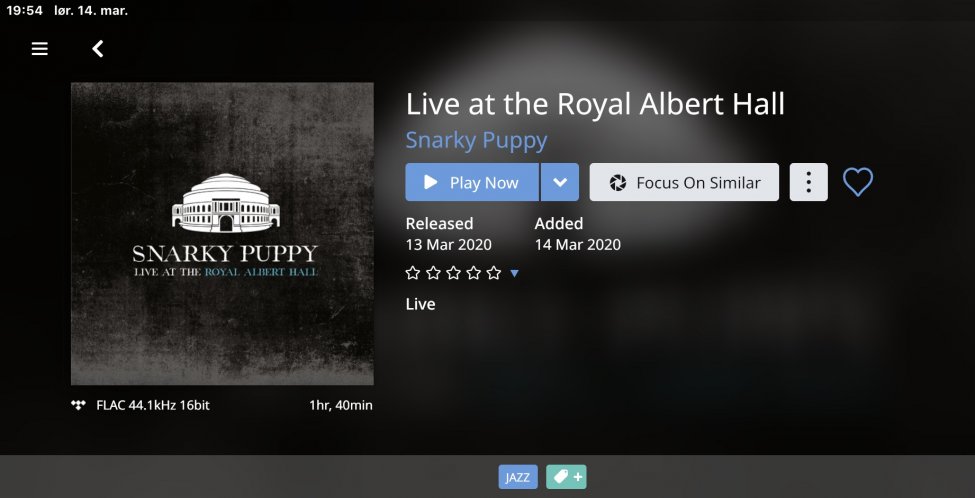Click the FLAC 44.1kHz 16bit format label
Screen dimensions: 975x498
click(153, 405)
